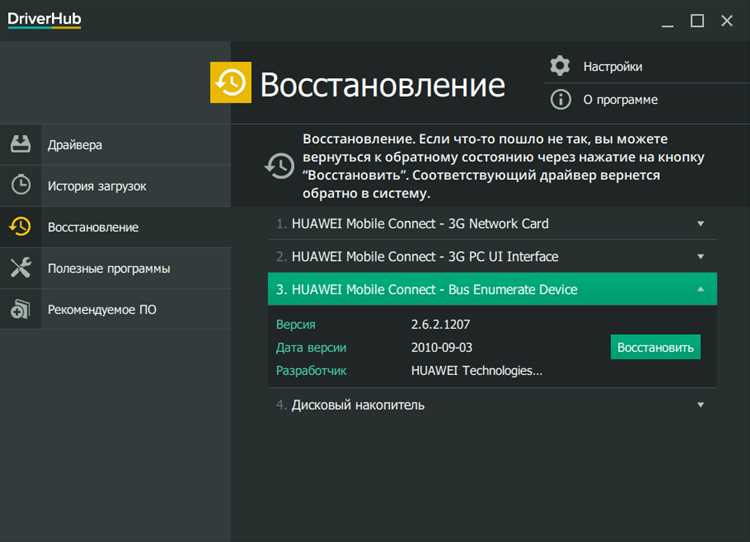This screenshot has width=750, height=542.
Task: Maximize the DriverHub window
Action: [697, 21]
